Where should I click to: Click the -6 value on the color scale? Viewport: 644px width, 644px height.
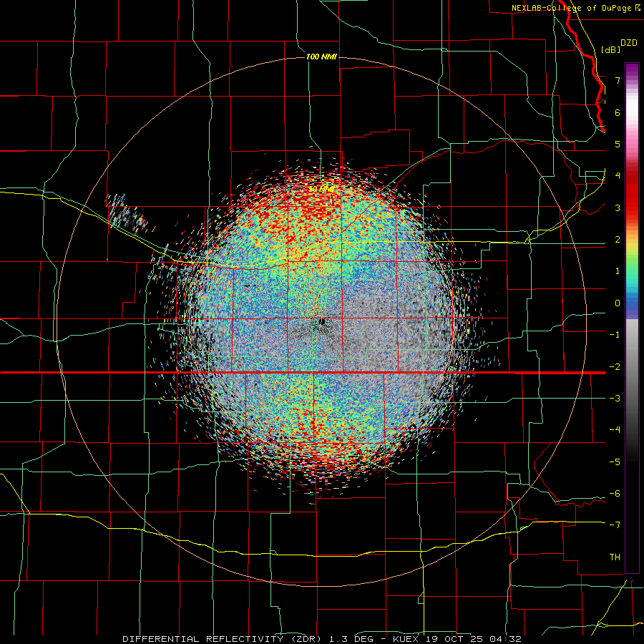pyautogui.click(x=615, y=494)
